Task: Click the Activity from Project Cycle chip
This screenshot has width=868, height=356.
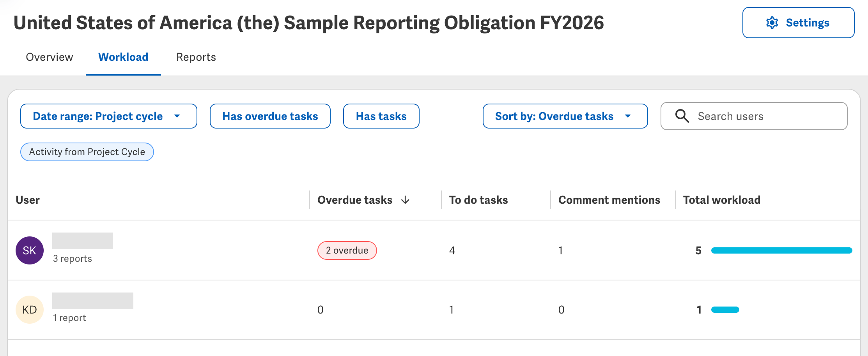Action: [87, 152]
